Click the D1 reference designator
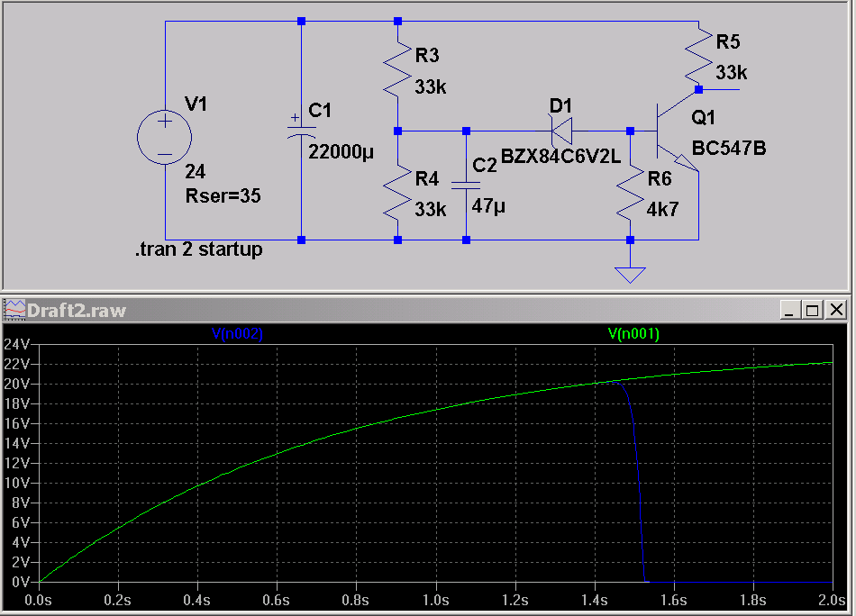Screen dimensions: 856x616 tap(560, 106)
